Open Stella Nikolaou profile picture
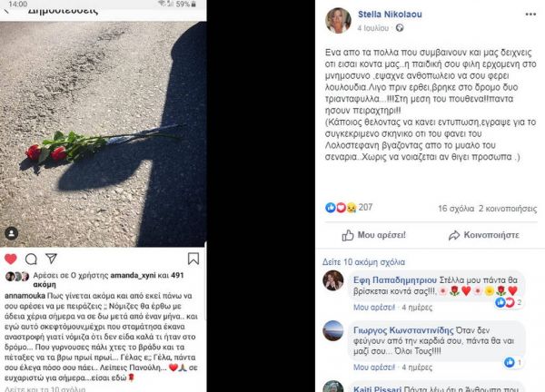Viewport: 545px width, 392px height. pos(338,21)
